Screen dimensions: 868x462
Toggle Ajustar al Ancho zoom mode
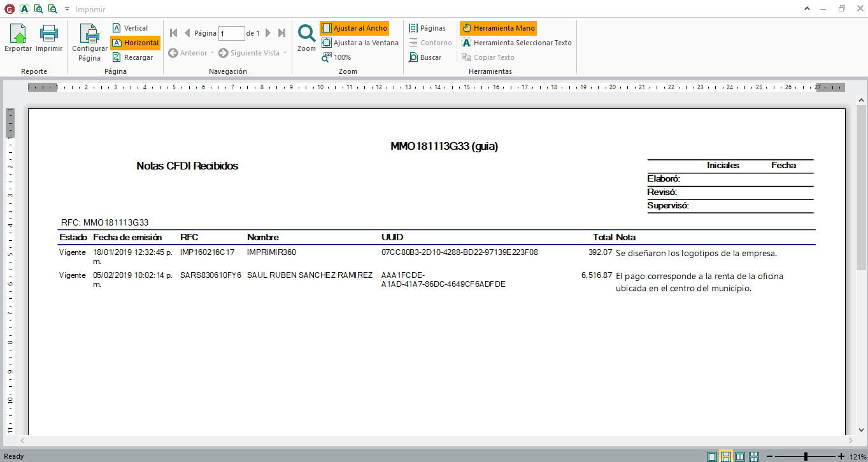click(354, 28)
